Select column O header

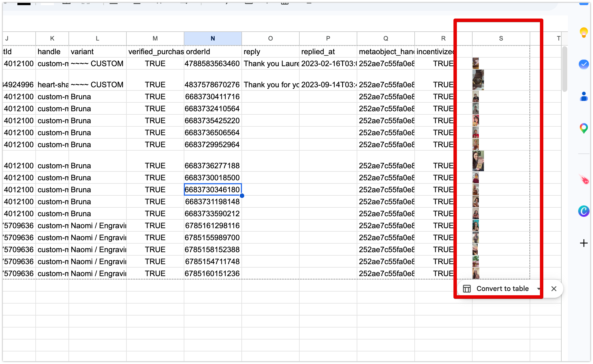[x=270, y=39]
